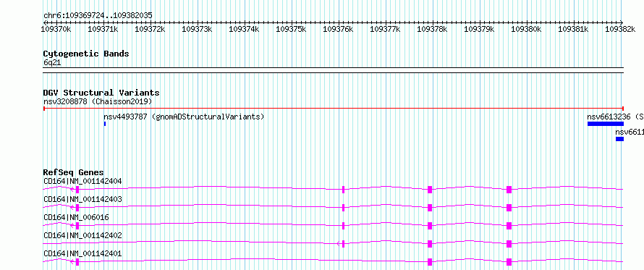Select the 109373k ruler label
The image size is (644, 270).
pyautogui.click(x=197, y=29)
